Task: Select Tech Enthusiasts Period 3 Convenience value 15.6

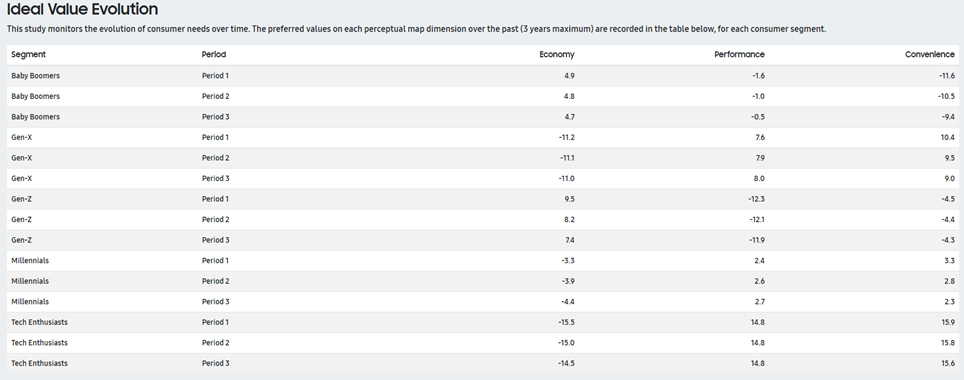Action: 948,363
